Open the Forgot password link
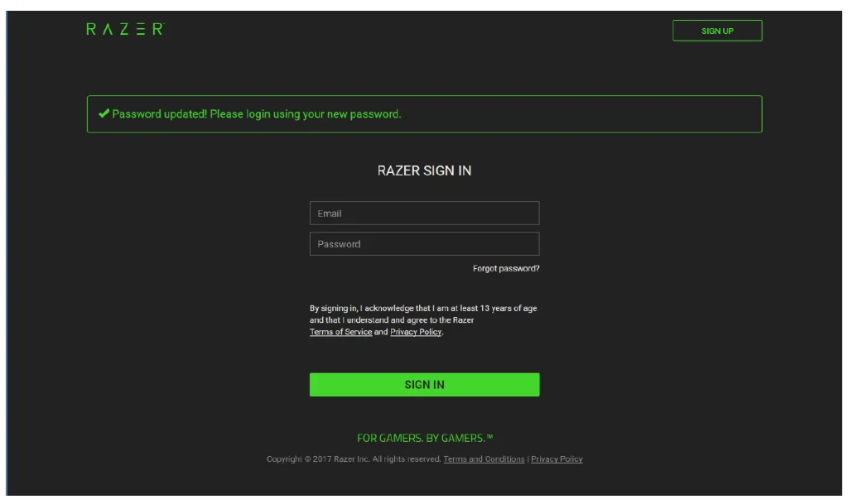The height and width of the screenshot is (504, 853). [508, 266]
